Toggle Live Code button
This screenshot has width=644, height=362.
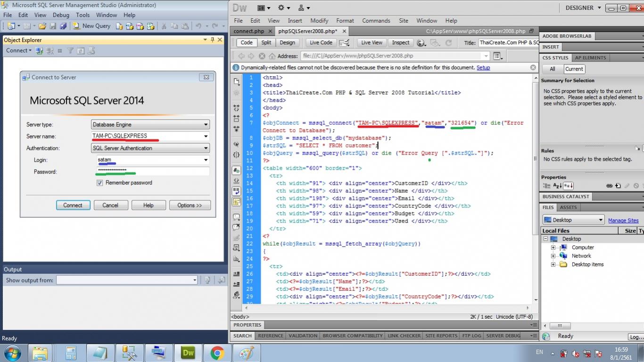click(x=321, y=42)
